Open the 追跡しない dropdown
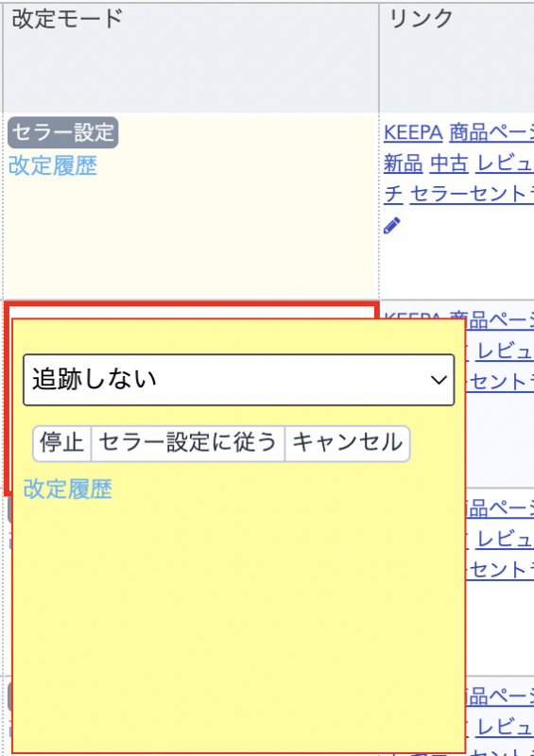The width and height of the screenshot is (534, 756). (x=239, y=380)
